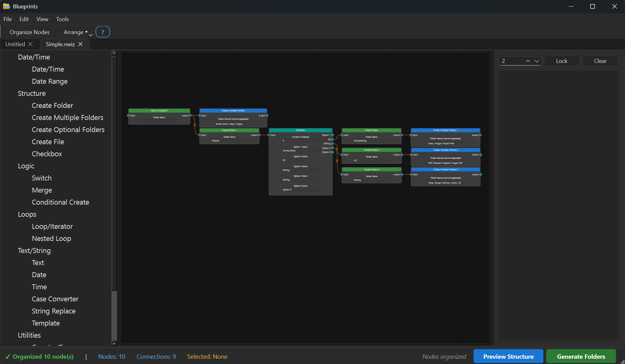Click the Generate Folders button
Image resolution: width=625 pixels, height=364 pixels.
tap(581, 357)
